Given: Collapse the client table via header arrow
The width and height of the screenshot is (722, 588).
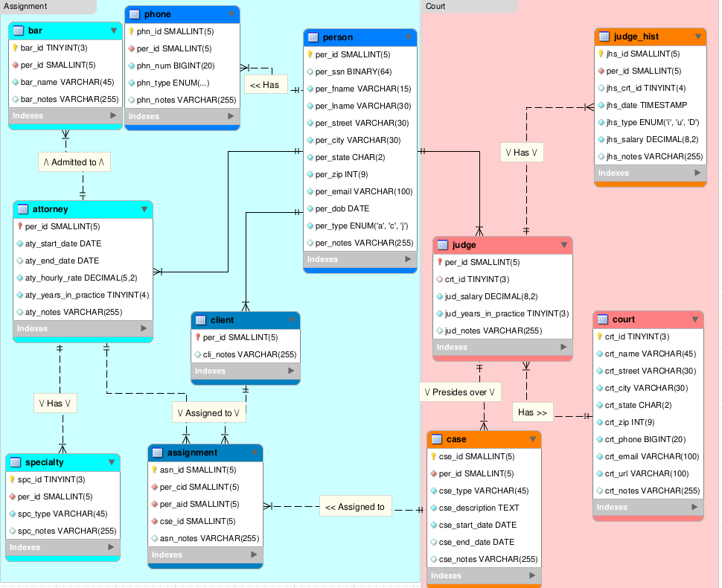Looking at the screenshot, I should tap(292, 320).
